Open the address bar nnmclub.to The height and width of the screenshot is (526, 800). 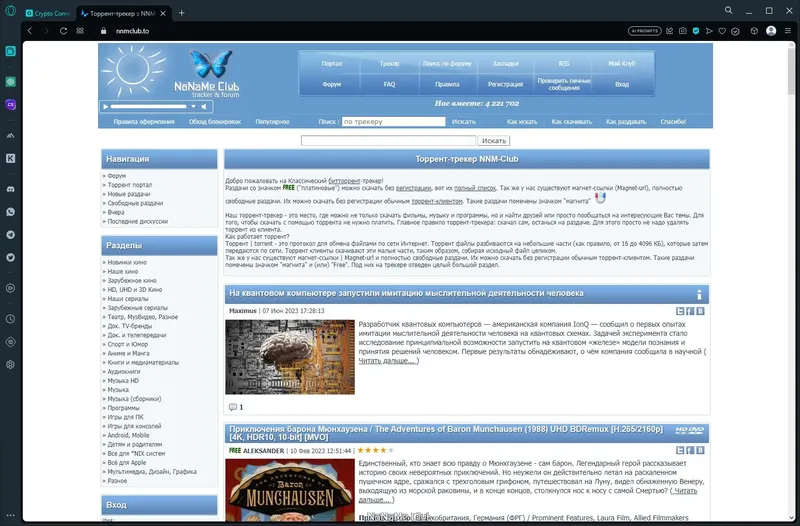pos(132,31)
